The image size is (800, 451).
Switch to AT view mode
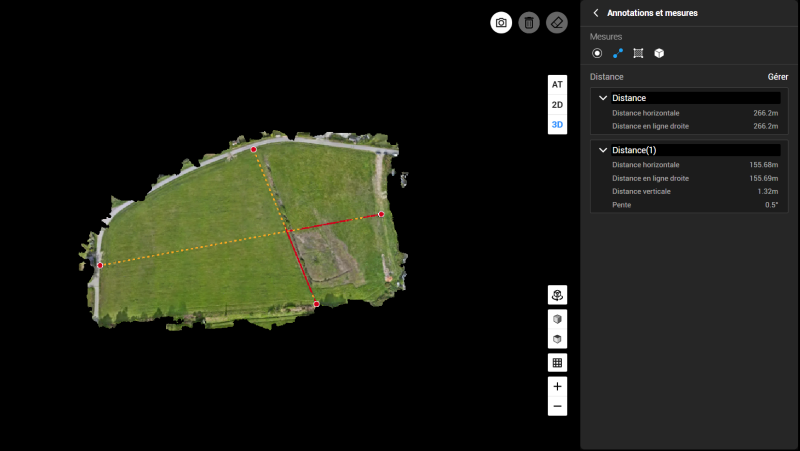(x=557, y=85)
